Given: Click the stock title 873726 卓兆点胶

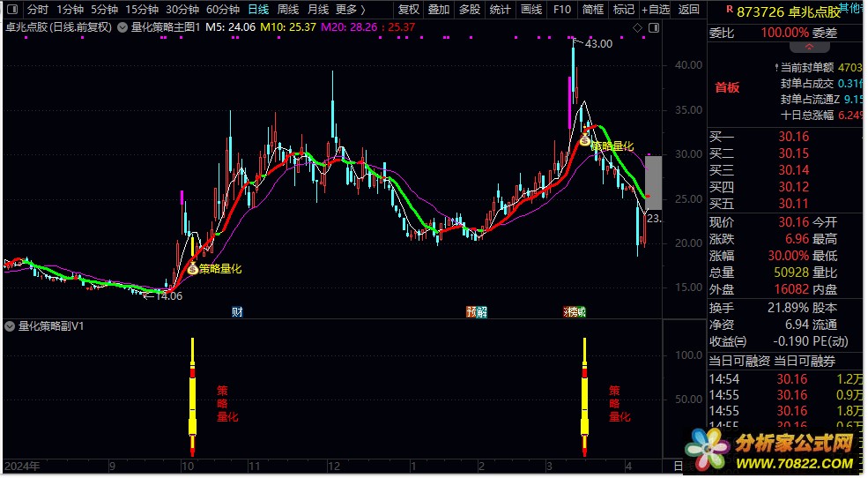Looking at the screenshot, I should pos(789,12).
